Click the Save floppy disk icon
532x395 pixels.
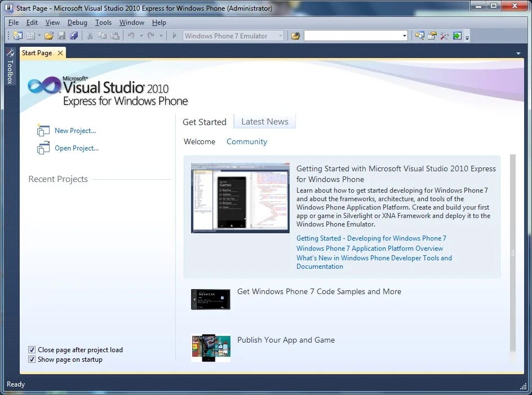[61, 35]
